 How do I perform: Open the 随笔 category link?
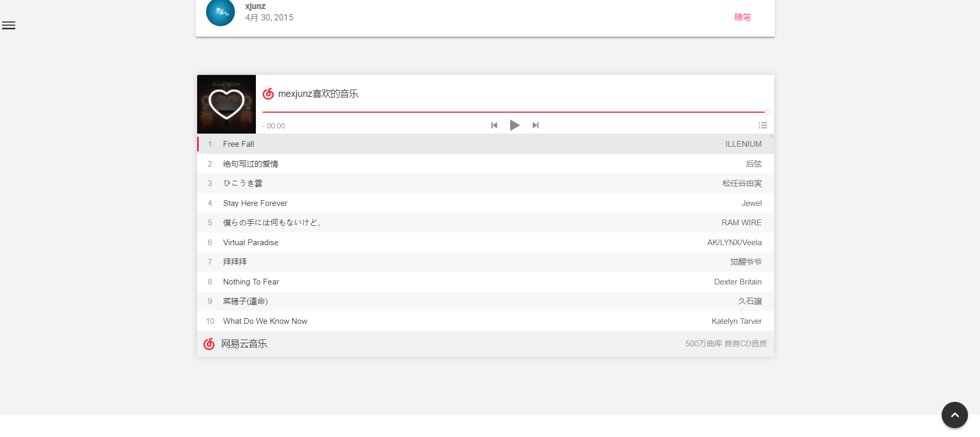point(742,17)
